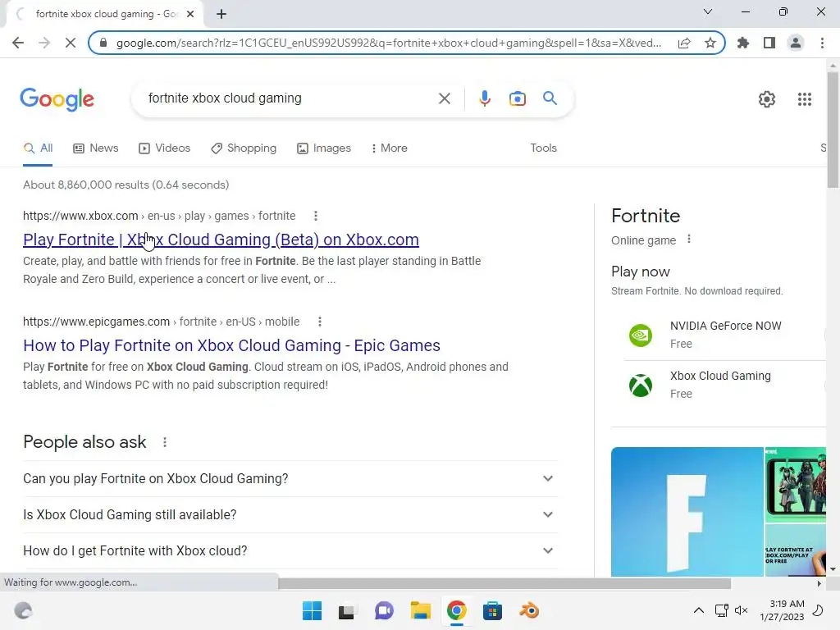Screen dimensions: 840x630
Task: Open the More search filters menu
Action: (x=389, y=148)
